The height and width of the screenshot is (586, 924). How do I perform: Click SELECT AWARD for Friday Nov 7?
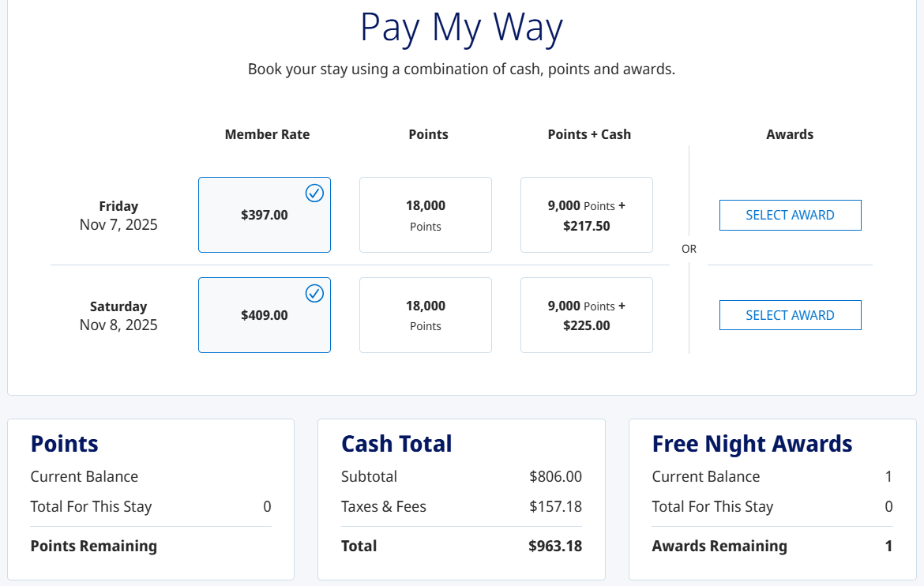pos(790,214)
